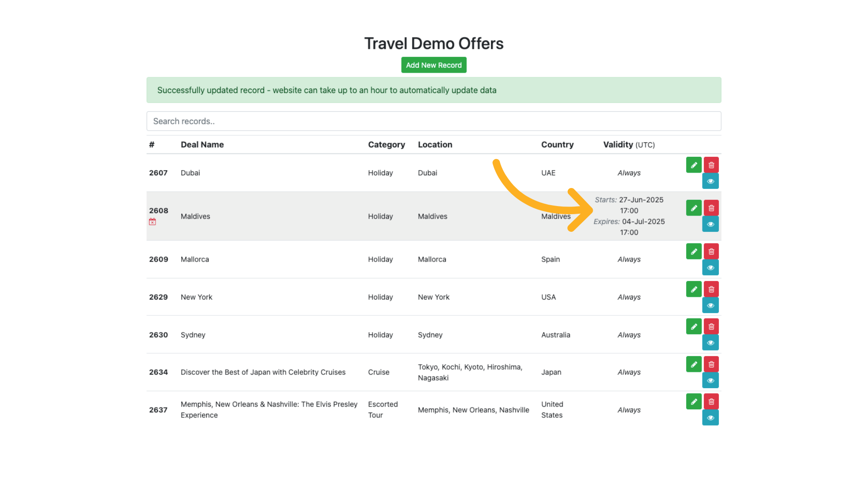The height and width of the screenshot is (488, 868).
Task: Delete the Sydney record
Action: click(711, 326)
